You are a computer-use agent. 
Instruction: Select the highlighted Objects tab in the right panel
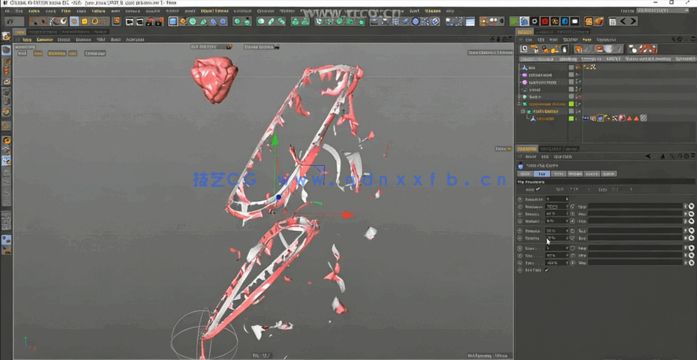click(525, 32)
